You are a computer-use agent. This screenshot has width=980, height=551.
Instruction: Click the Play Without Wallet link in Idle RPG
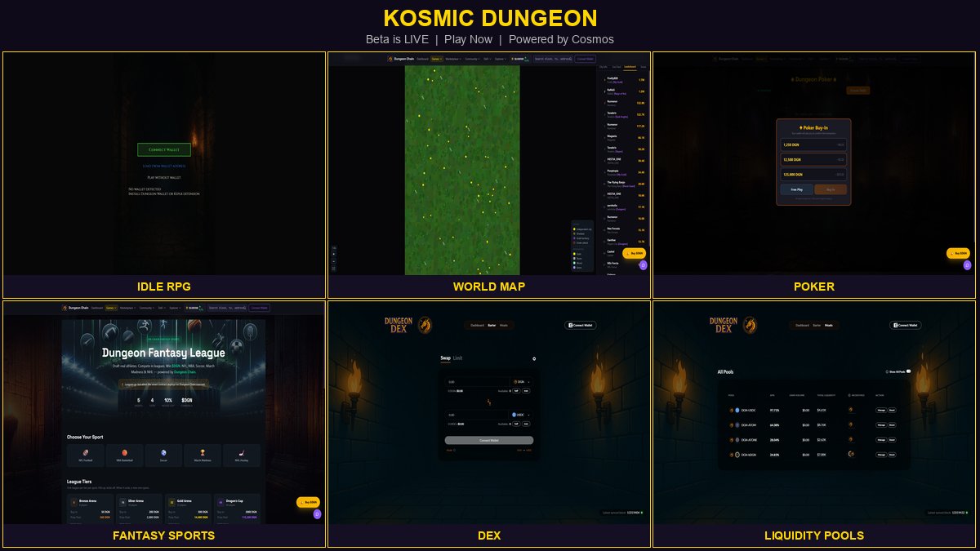point(163,177)
